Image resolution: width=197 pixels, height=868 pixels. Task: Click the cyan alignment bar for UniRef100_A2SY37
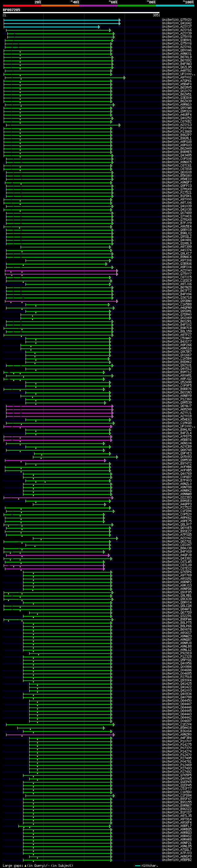click(51, 26)
